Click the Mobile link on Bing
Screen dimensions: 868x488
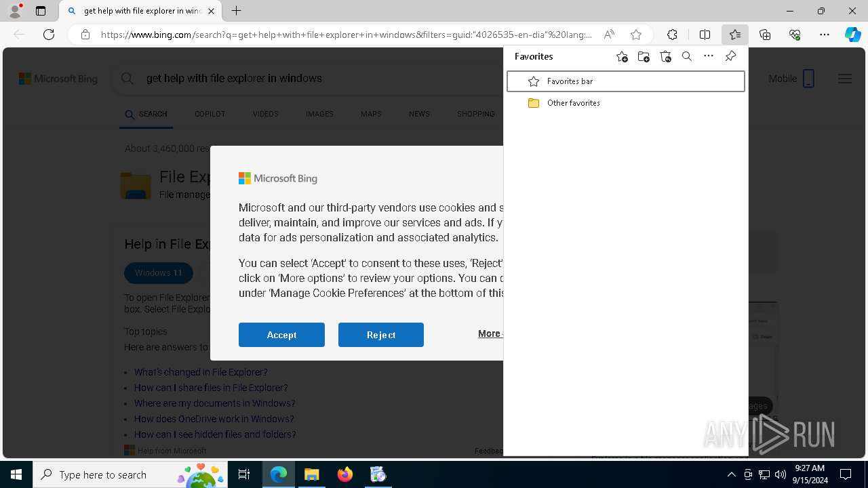pos(791,79)
